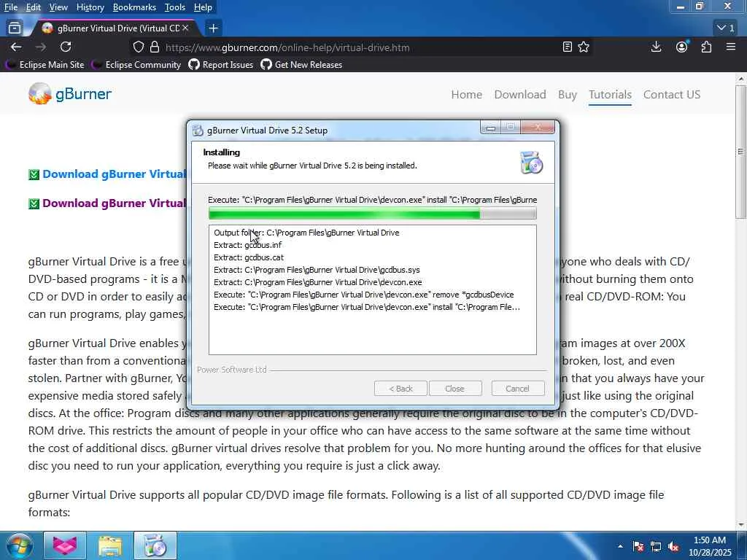The image size is (747, 560).
Task: Open the Report Issues bookmark
Action: click(x=221, y=65)
